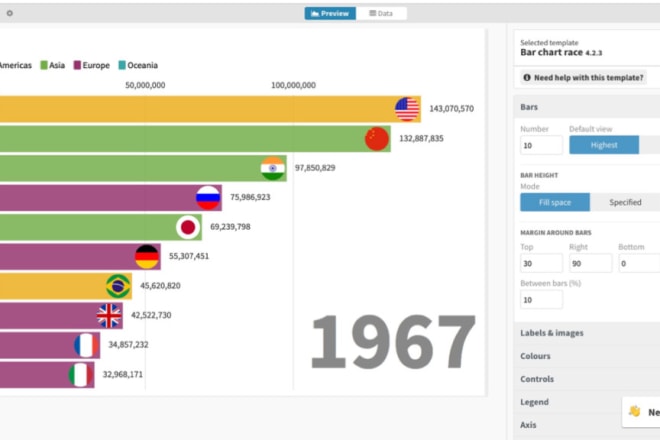Click the Between bars (%) input field
Image resolution: width=660 pixels, height=440 pixels.
click(x=541, y=300)
